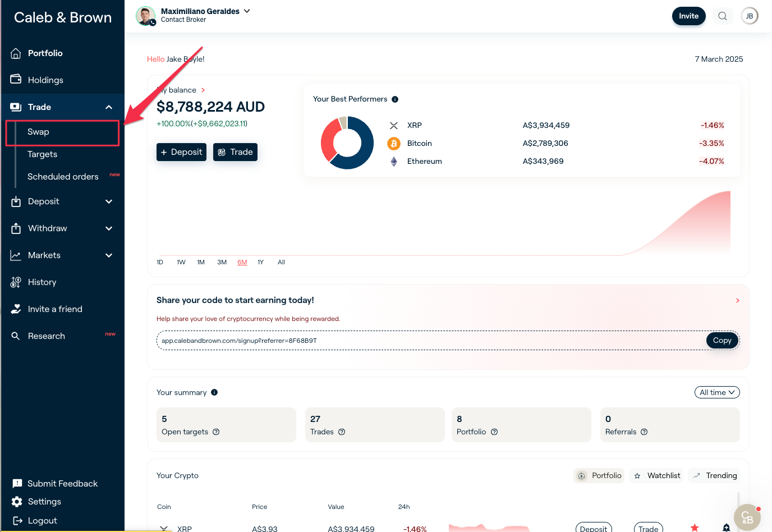Open the All time period dropdown

click(716, 393)
